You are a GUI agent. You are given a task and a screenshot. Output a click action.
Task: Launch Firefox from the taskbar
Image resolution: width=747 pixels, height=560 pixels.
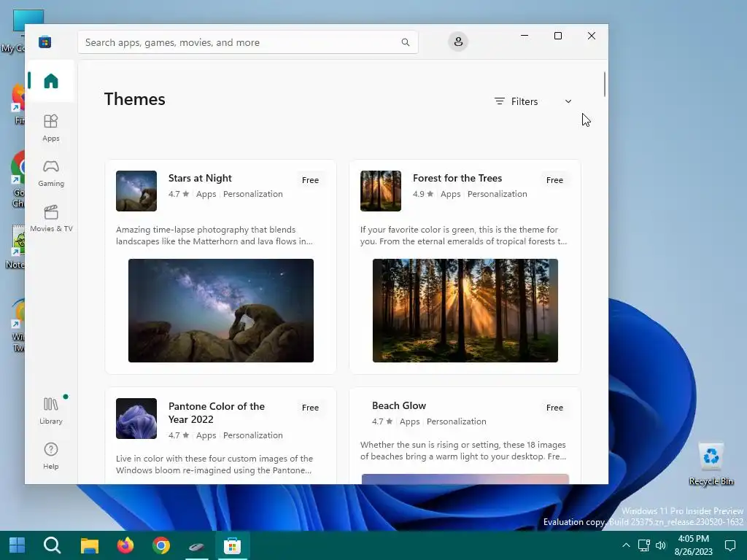pyautogui.click(x=125, y=545)
